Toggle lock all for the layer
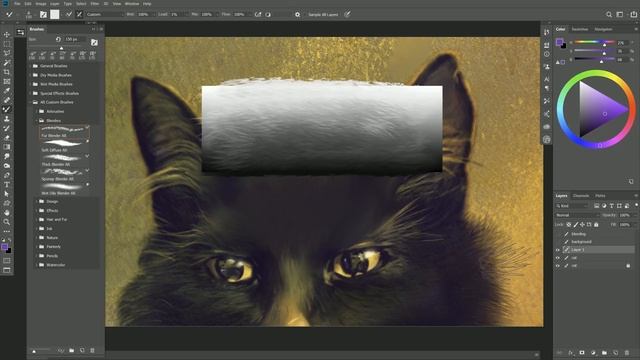 596,224
